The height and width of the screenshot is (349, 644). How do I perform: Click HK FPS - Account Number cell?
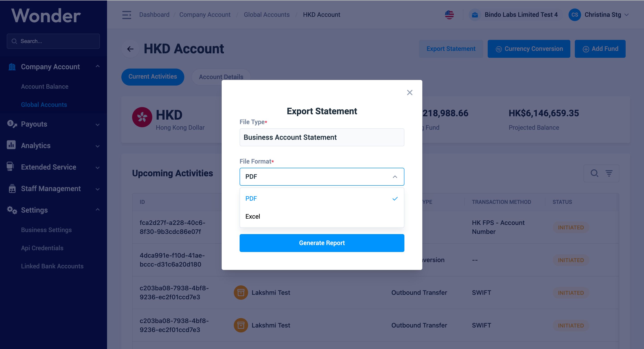coord(498,227)
